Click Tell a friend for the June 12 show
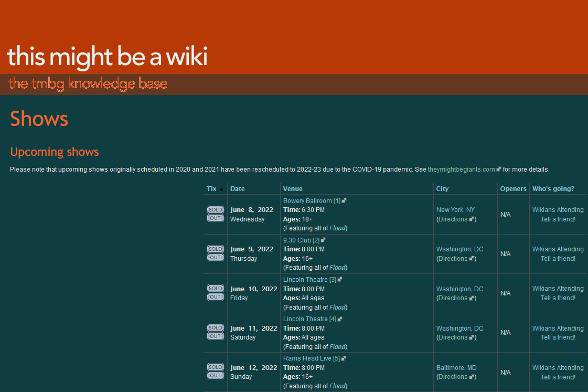588x392 pixels. click(558, 377)
